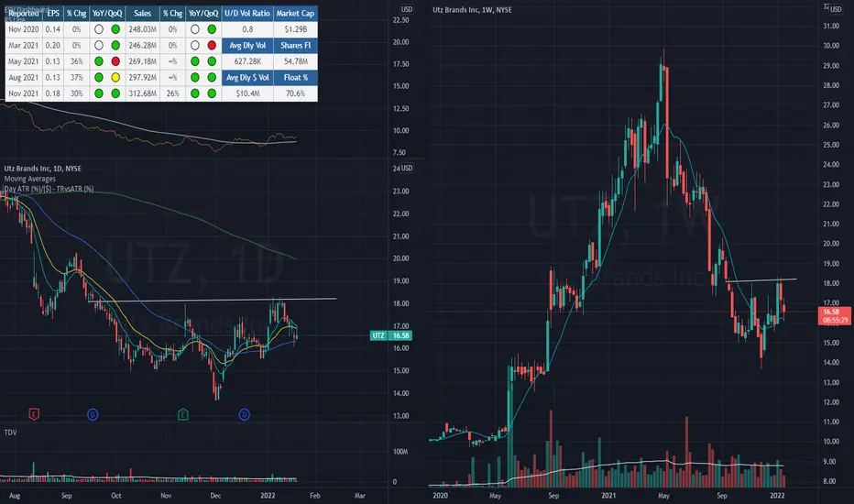Screen dimensions: 854x504
Task: Click the red earnings E marker on daily chart
Action: tap(34, 414)
